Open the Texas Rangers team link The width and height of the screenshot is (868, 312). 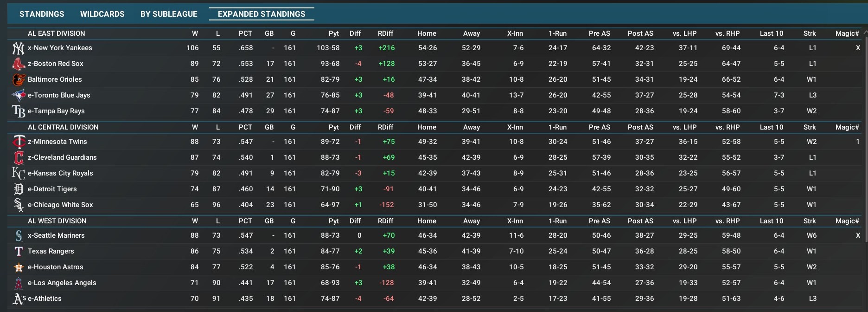(51, 251)
